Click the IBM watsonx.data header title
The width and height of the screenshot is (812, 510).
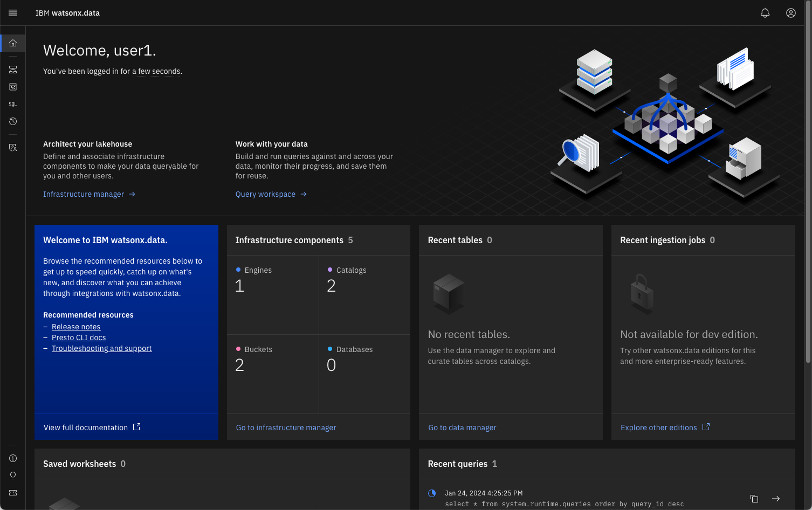67,13
